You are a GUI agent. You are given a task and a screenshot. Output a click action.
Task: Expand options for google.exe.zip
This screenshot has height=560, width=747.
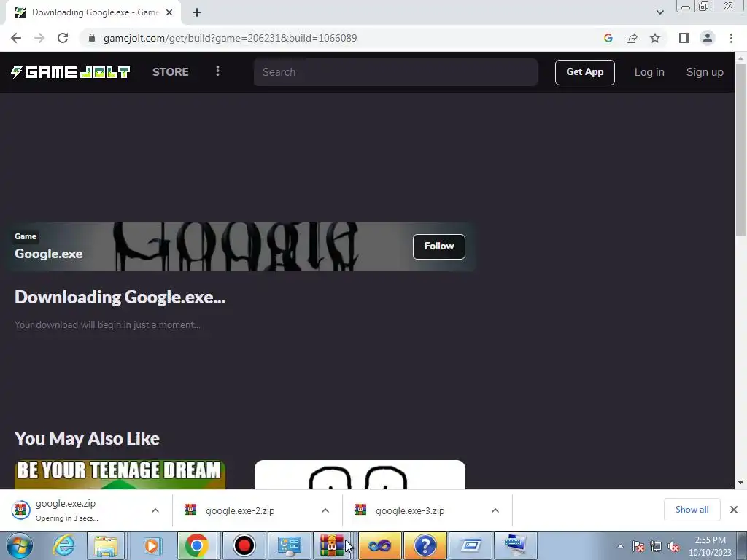coord(155,510)
